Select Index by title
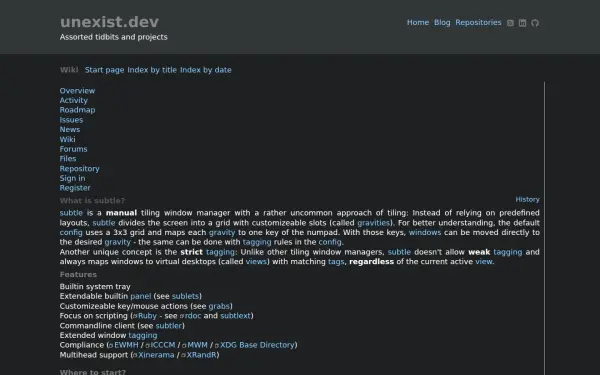Viewport: 600px width, 375px height. 152,70
